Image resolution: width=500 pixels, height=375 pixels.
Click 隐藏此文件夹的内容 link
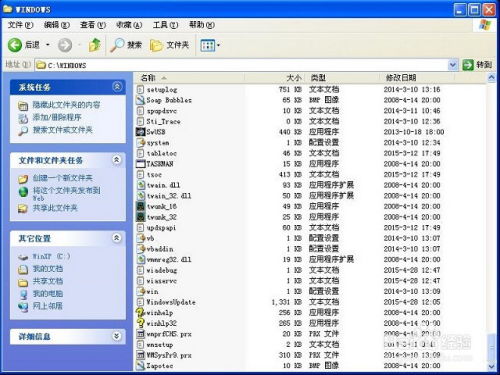coord(66,105)
